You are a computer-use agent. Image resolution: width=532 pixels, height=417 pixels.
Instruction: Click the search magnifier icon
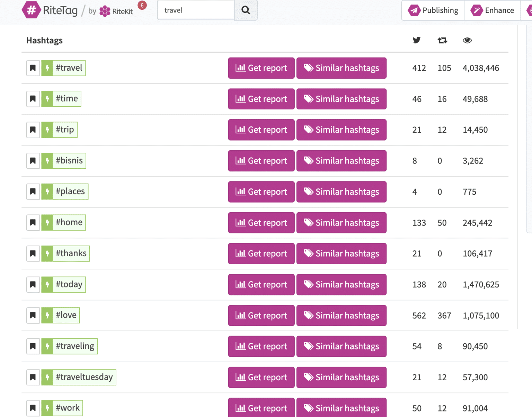point(246,10)
